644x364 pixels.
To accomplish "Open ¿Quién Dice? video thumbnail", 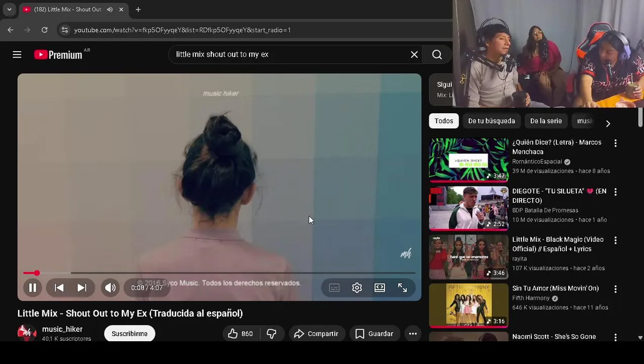I will (469, 159).
